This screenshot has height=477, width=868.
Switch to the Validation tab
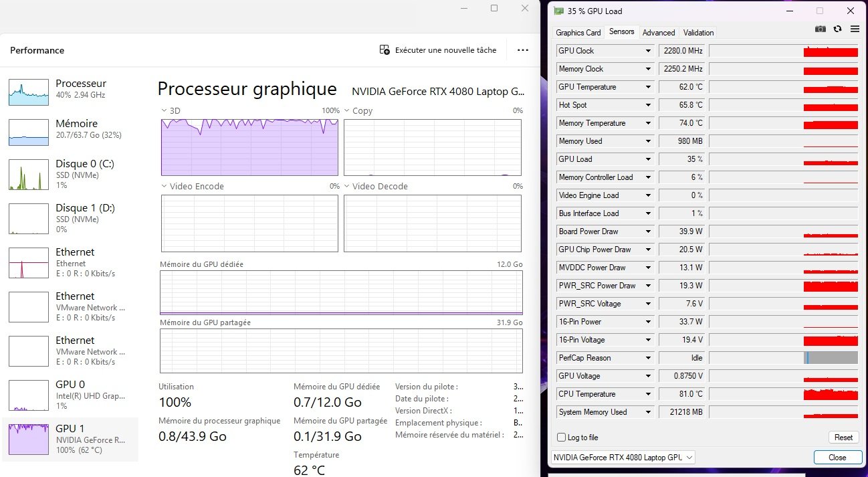[698, 32]
